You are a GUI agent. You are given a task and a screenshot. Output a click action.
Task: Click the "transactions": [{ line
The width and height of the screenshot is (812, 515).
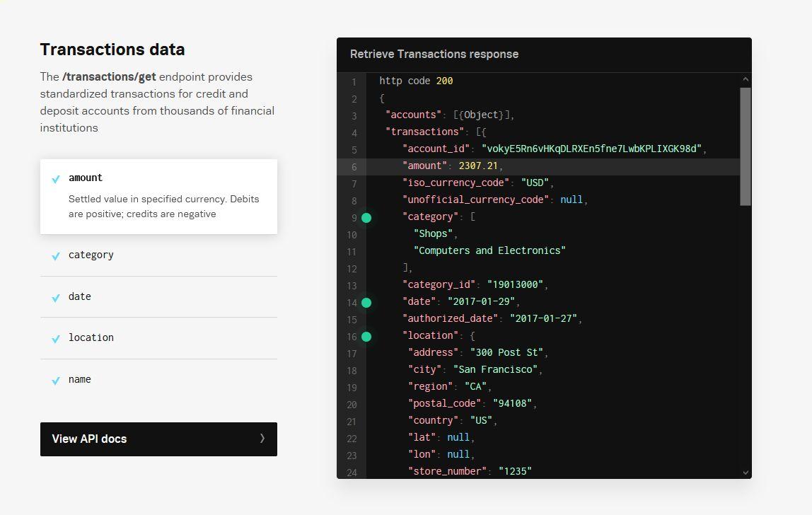tap(436, 132)
